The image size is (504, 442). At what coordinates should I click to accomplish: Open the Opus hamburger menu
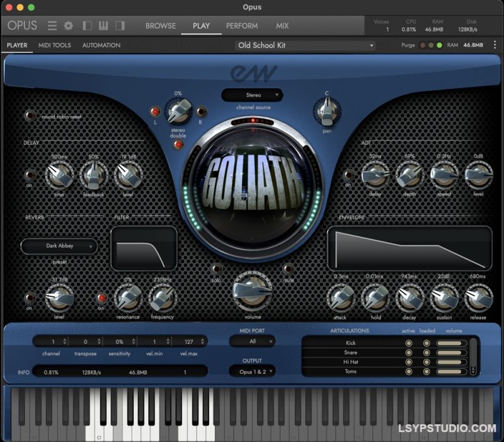tap(53, 25)
